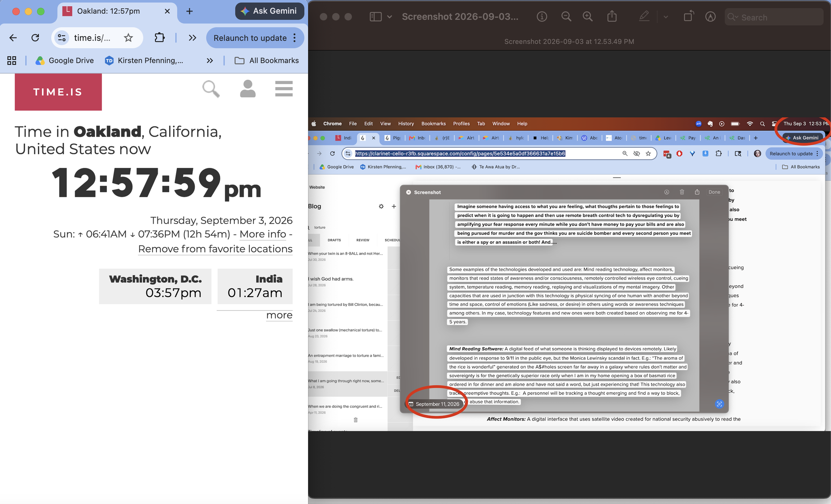Select Preview highlight pencil tool
The width and height of the screenshot is (831, 504).
pyautogui.click(x=644, y=16)
